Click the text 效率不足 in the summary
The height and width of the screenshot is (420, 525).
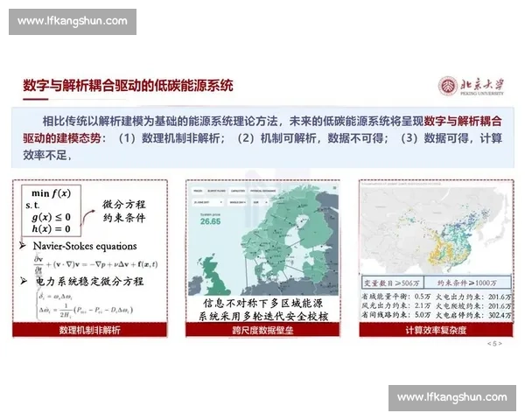(45, 155)
